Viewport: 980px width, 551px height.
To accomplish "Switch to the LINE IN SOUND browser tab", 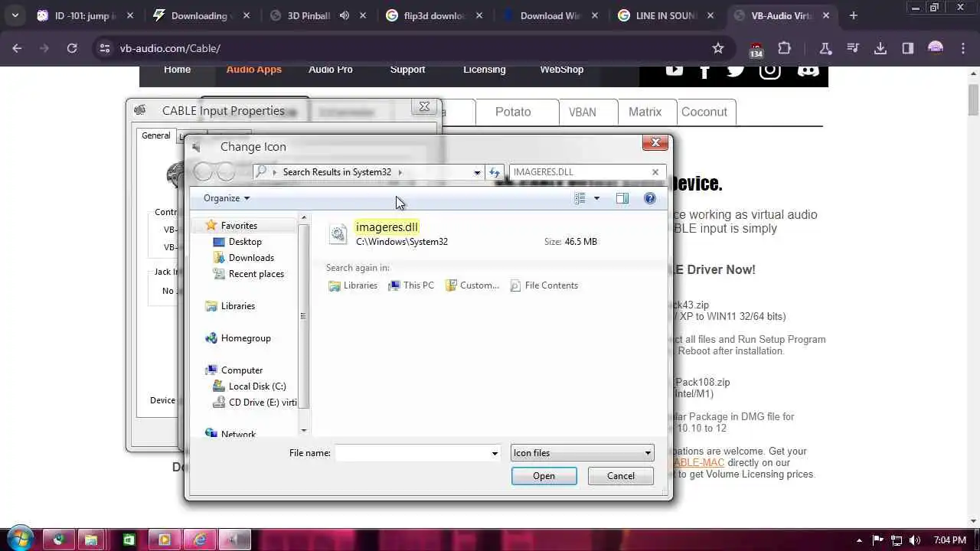I will [x=665, y=15].
